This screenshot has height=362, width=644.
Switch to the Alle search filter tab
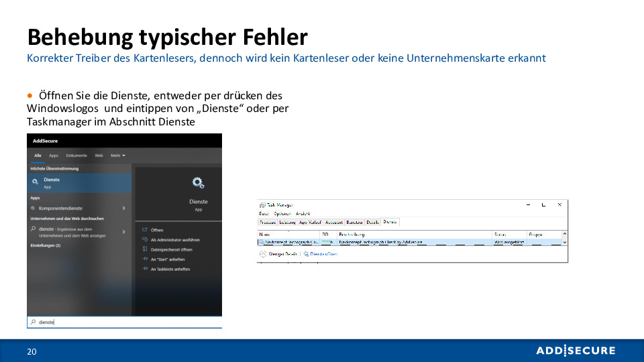(38, 156)
